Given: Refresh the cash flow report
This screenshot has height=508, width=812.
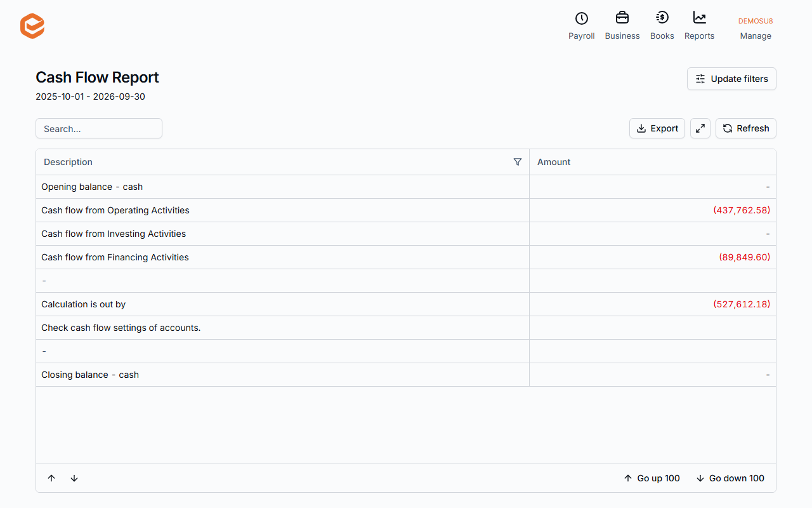Looking at the screenshot, I should tap(746, 128).
